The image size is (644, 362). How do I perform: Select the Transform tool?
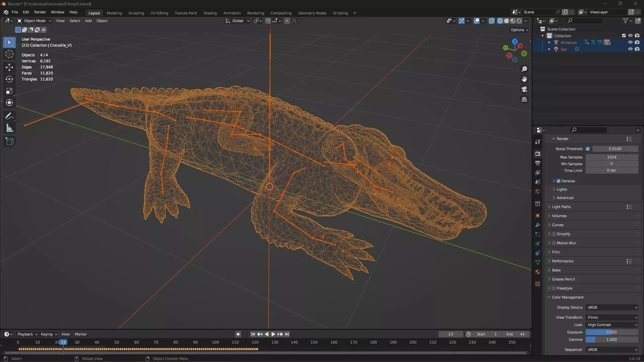click(x=9, y=103)
